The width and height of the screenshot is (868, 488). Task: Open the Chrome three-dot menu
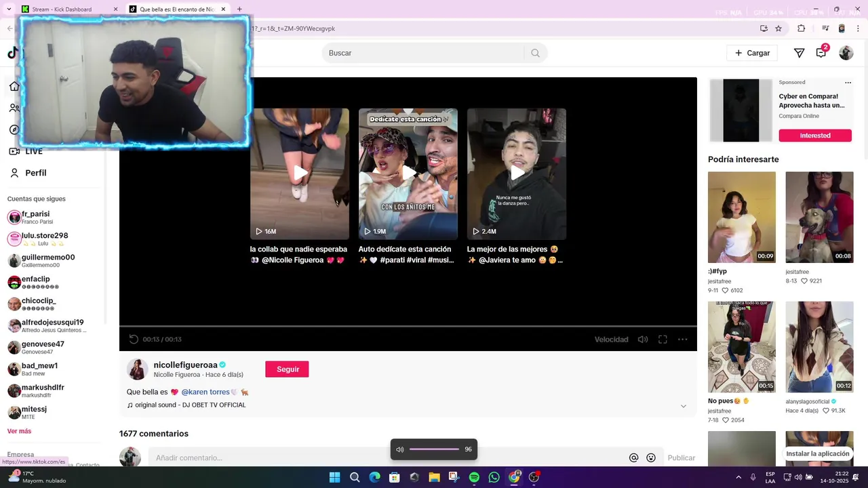pos(858,28)
